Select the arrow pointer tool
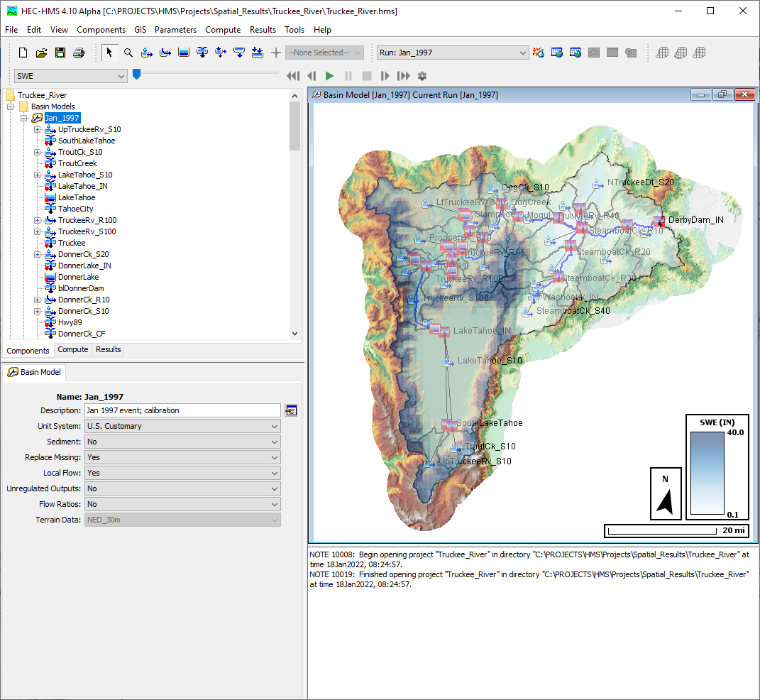760x700 pixels. click(x=109, y=53)
